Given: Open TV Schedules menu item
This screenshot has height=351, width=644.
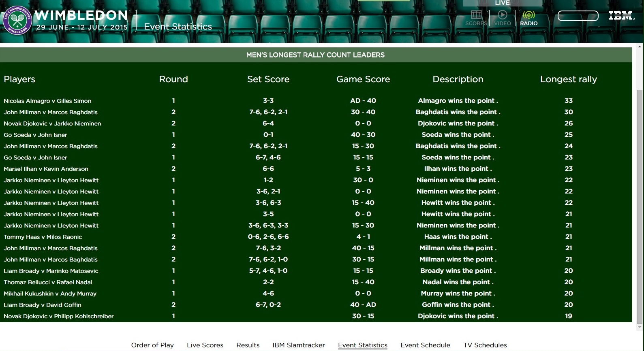Looking at the screenshot, I should click(485, 345).
